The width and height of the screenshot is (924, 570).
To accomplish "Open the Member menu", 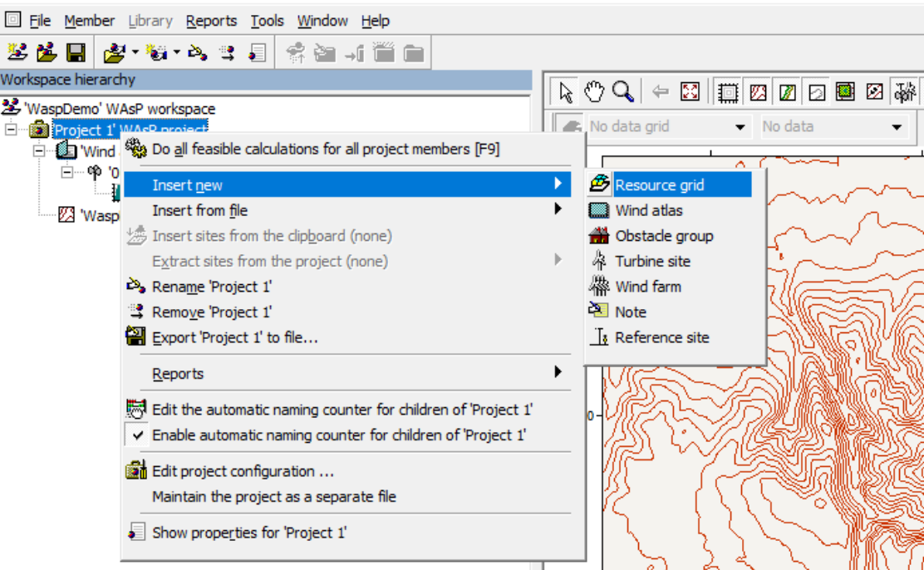I will [90, 21].
